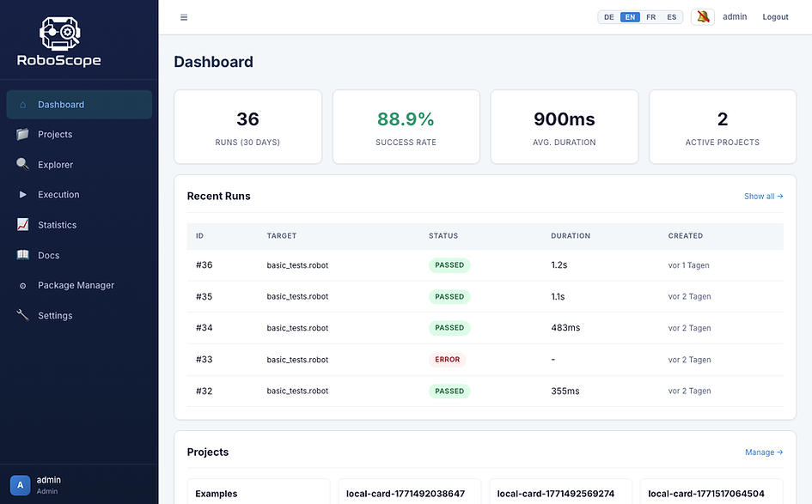Switch language to DE
Viewport: 812px width, 504px height.
609,17
